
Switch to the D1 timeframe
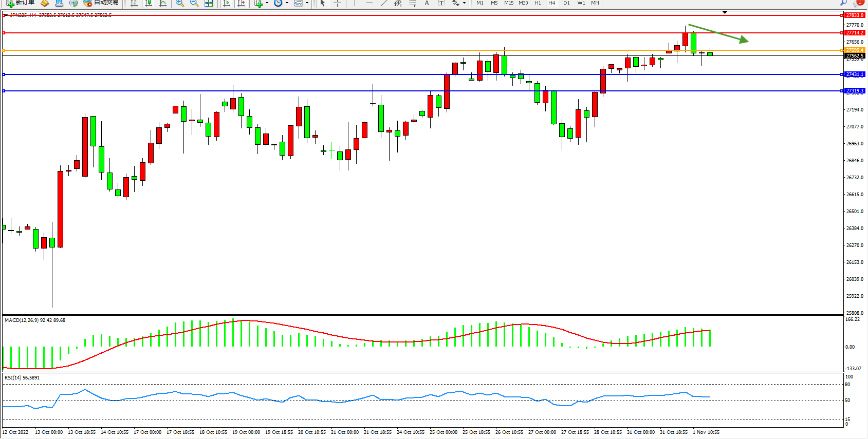coord(566,3)
